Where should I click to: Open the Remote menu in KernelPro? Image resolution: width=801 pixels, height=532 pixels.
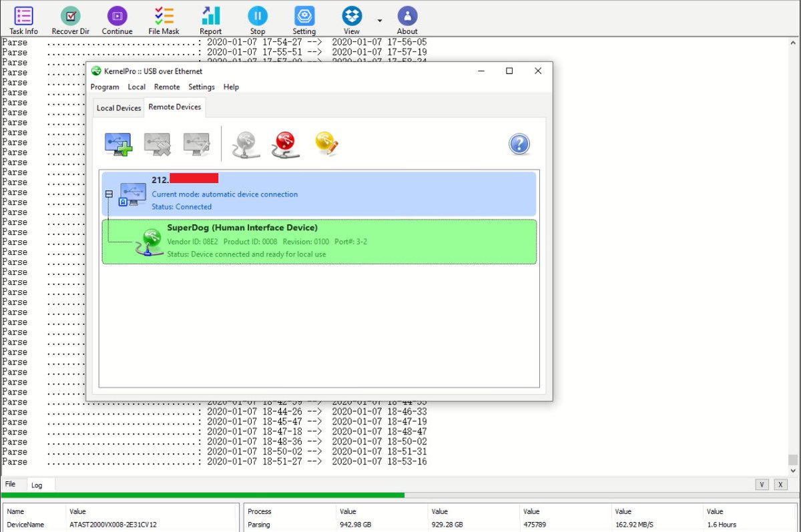click(x=167, y=87)
